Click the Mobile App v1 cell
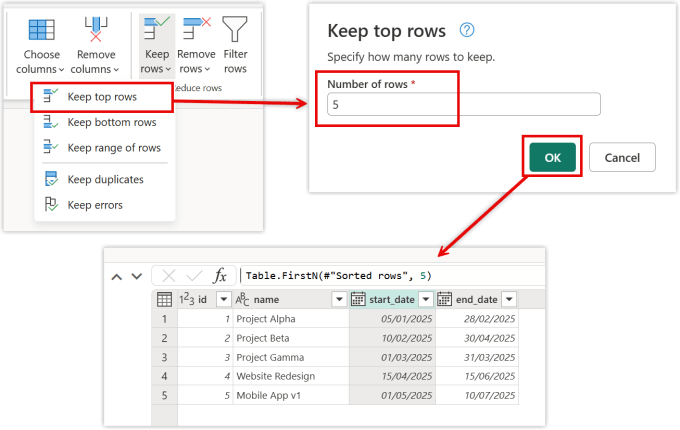680x430 pixels. click(291, 395)
